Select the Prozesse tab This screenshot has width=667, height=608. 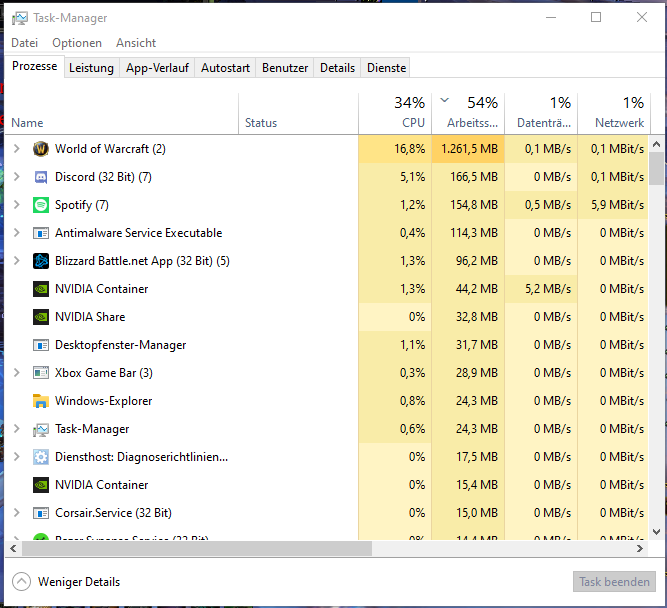[x=34, y=66]
